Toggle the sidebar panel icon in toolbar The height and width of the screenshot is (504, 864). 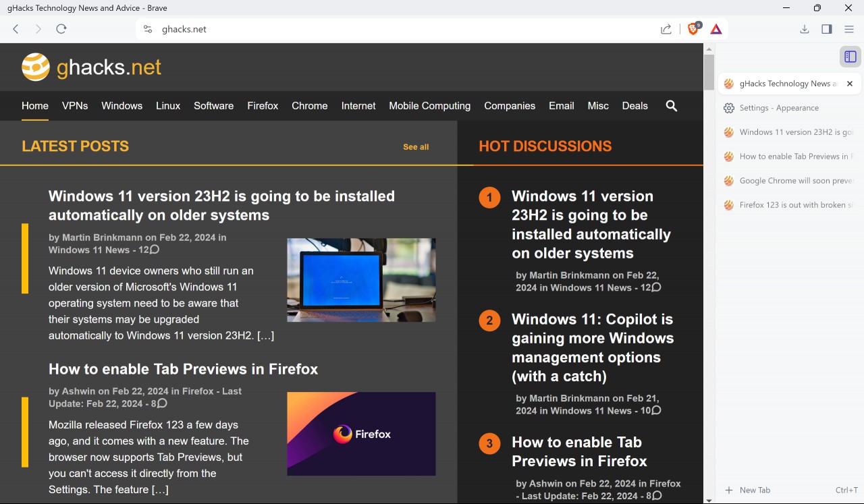[x=827, y=29]
